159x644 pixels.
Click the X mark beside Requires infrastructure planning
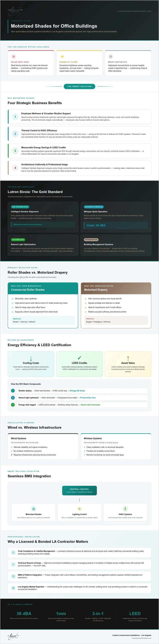tap(12, 455)
